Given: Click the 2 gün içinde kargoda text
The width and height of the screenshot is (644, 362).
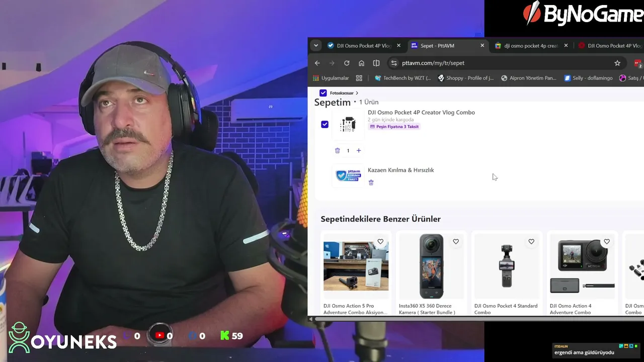Looking at the screenshot, I should pyautogui.click(x=390, y=120).
